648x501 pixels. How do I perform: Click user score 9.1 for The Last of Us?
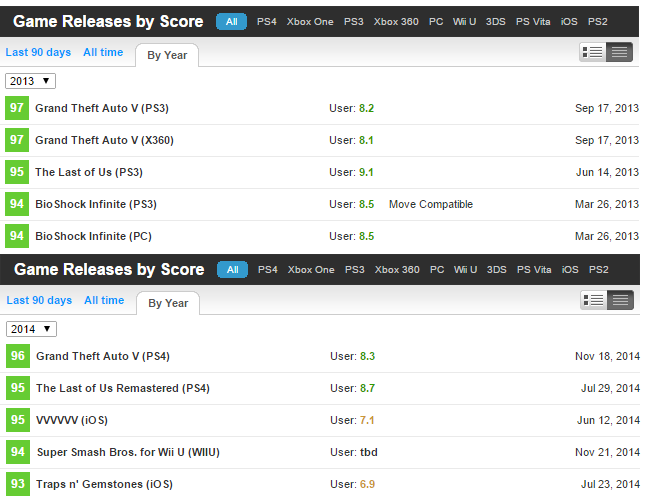[366, 172]
